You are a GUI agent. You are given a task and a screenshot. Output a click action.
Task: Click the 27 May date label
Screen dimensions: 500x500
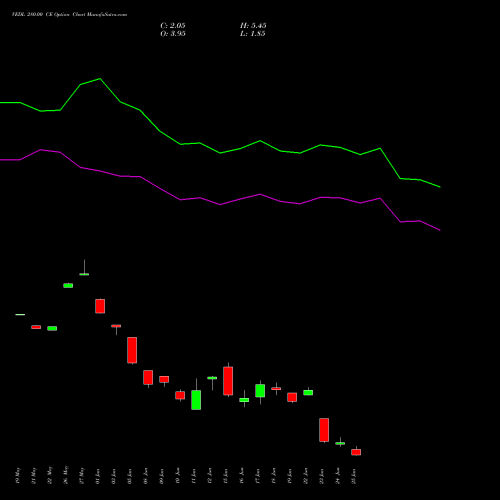coord(82,476)
